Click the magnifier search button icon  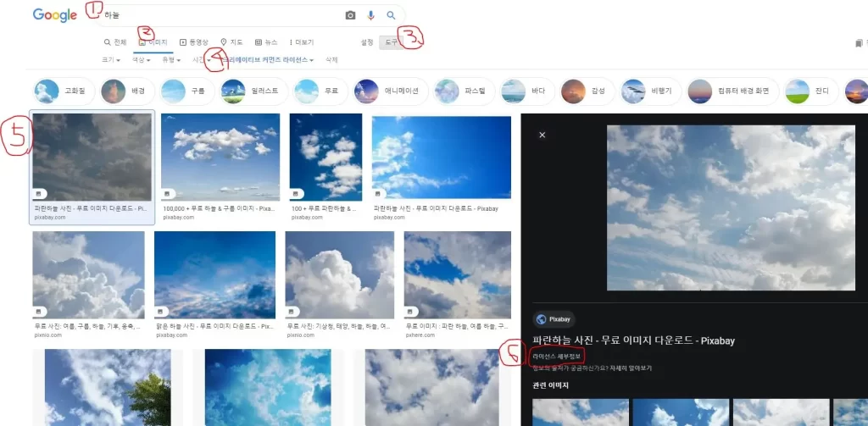click(x=391, y=15)
